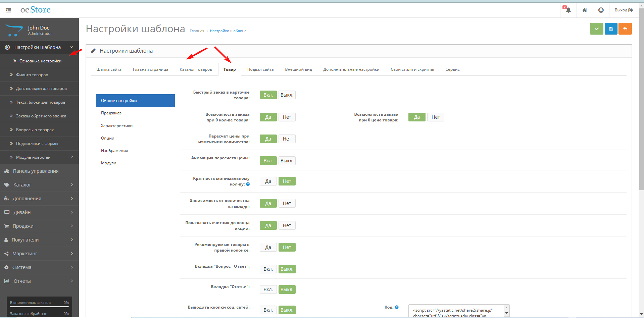644x318 pixels.
Task: Expand the Покупатели sidebar menu
Action: [x=39, y=240]
